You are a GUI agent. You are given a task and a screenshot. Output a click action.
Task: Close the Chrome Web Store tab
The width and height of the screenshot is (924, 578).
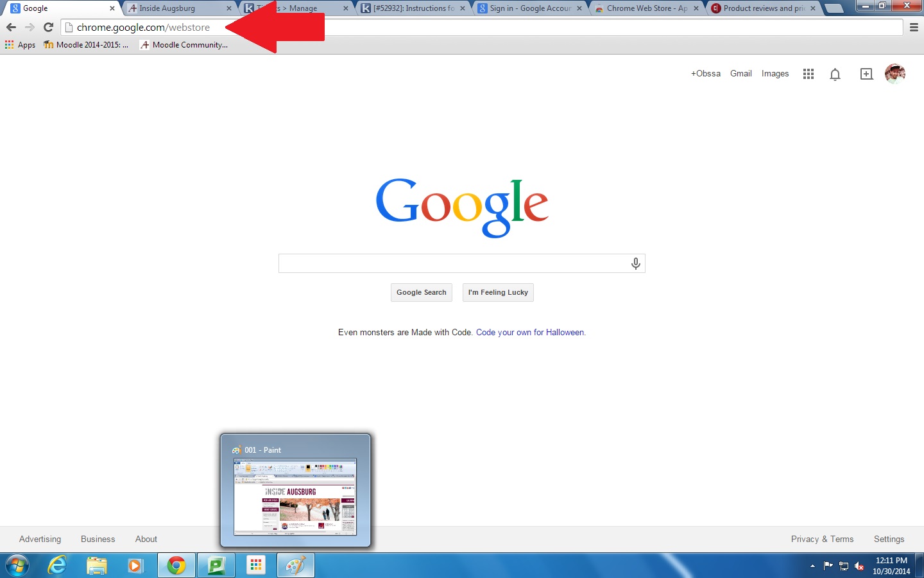pyautogui.click(x=696, y=8)
